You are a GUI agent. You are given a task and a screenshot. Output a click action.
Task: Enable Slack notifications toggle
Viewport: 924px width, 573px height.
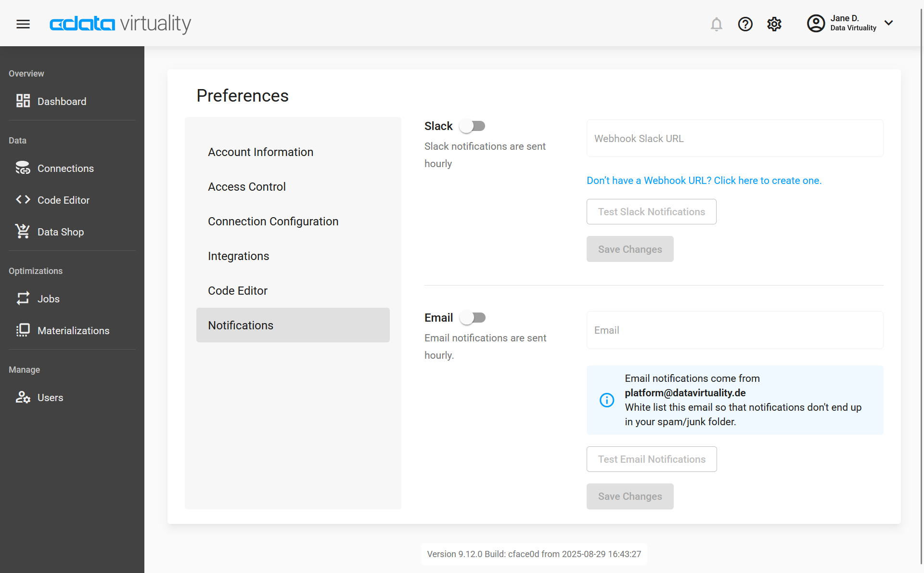[473, 126]
